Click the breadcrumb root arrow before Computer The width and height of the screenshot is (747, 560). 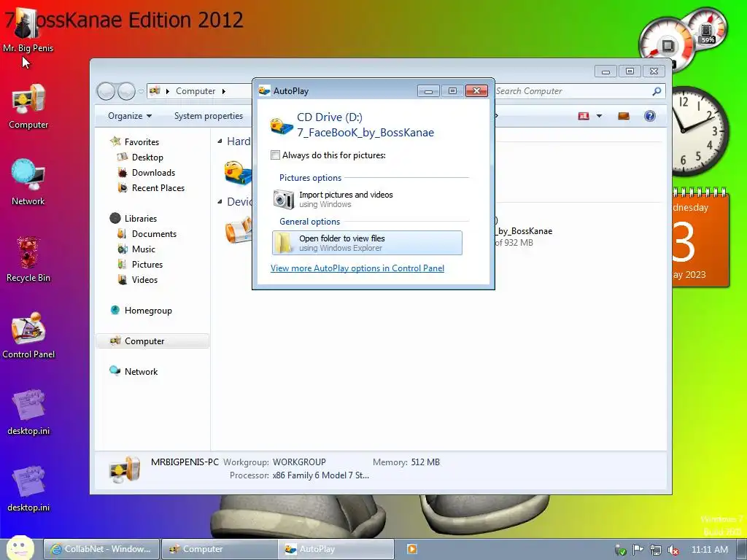[x=168, y=91]
